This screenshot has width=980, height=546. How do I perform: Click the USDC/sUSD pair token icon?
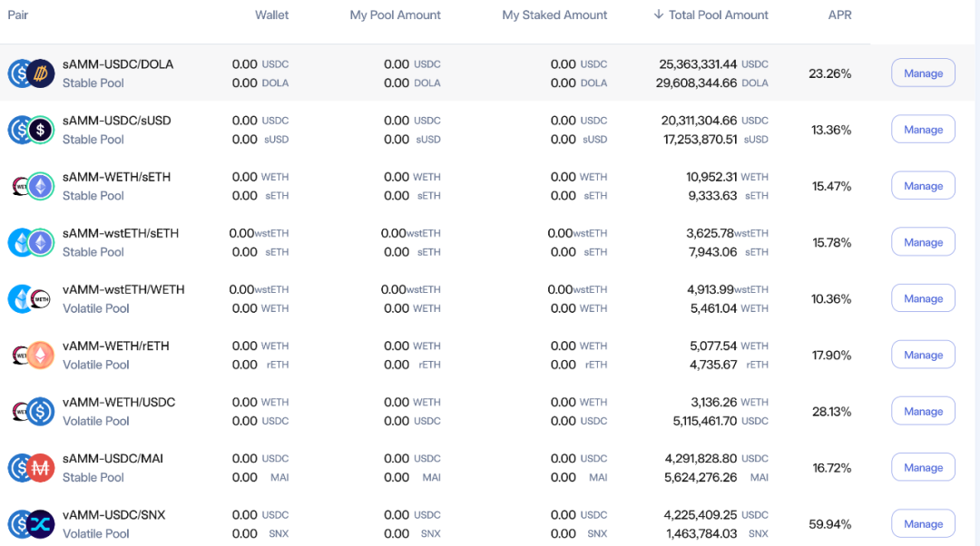click(31, 130)
